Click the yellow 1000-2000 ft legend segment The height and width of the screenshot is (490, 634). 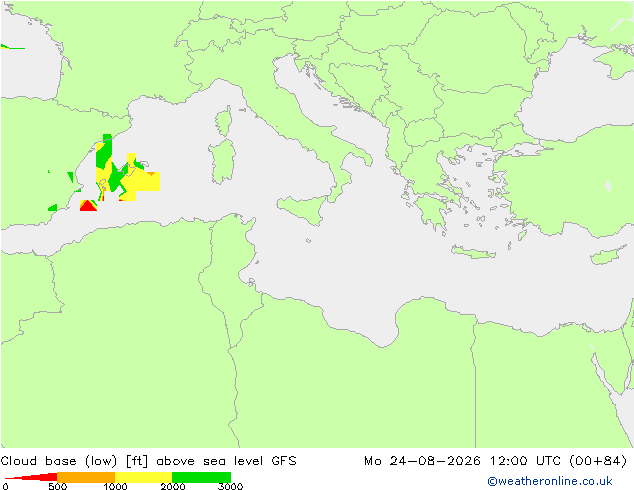coord(144,477)
